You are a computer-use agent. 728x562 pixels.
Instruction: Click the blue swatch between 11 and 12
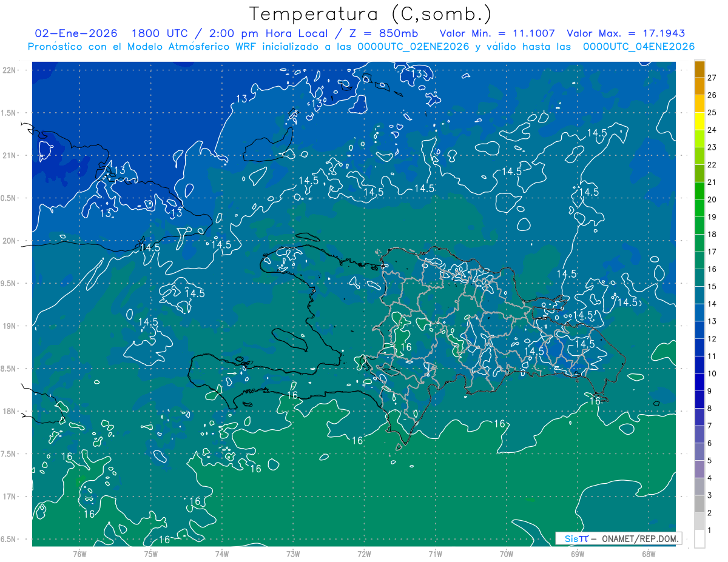699,348
